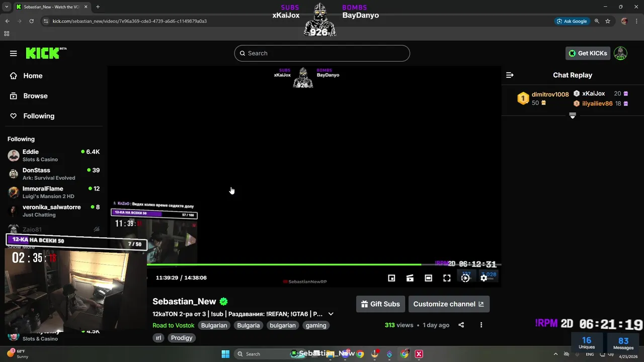Screen dimensions: 644x362
Task: Focus the Kick search field
Action: 322,53
